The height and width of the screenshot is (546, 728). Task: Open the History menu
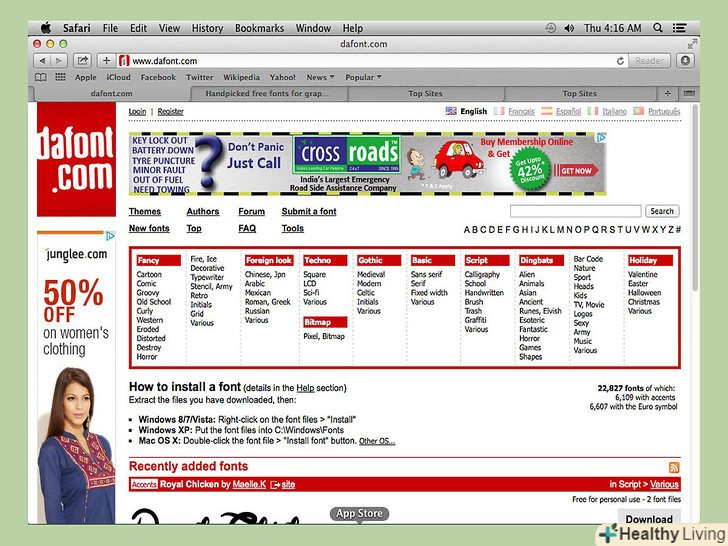pos(207,28)
